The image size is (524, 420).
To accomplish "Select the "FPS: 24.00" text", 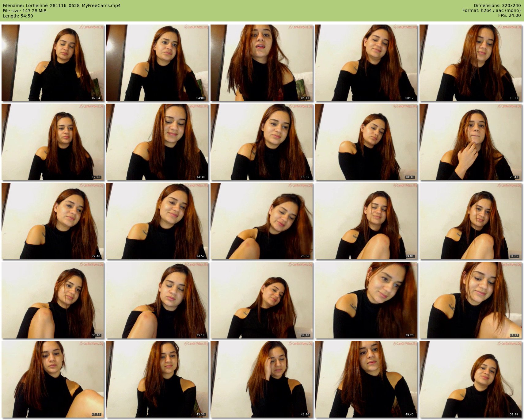I will (510, 15).
